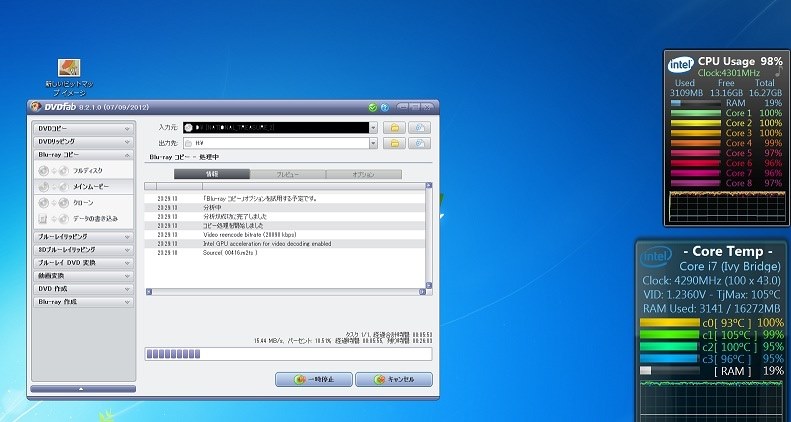Browse output folder next to 出力先 field

coord(396,144)
